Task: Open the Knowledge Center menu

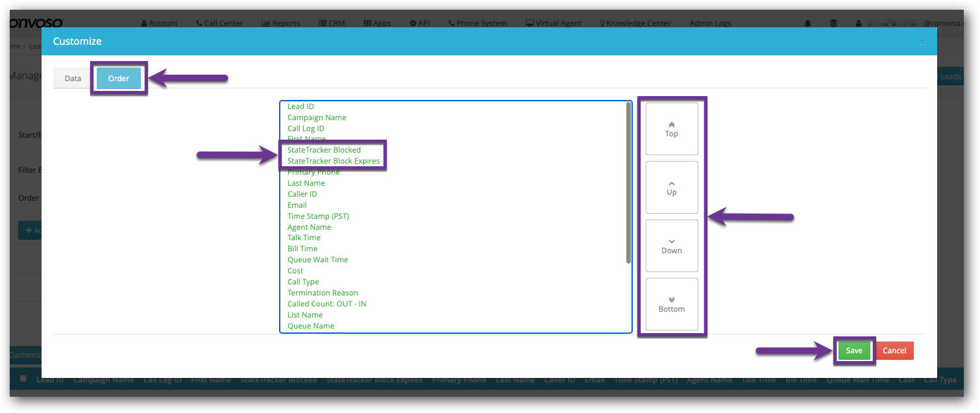Action: [635, 23]
